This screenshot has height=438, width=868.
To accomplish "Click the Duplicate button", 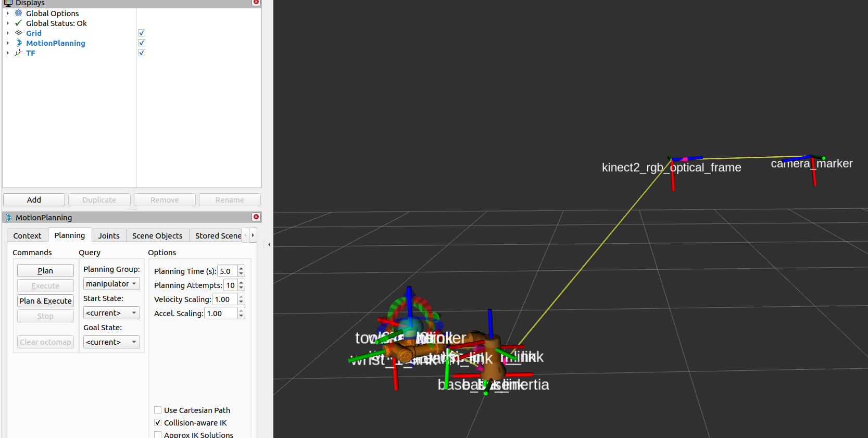I will click(x=99, y=200).
